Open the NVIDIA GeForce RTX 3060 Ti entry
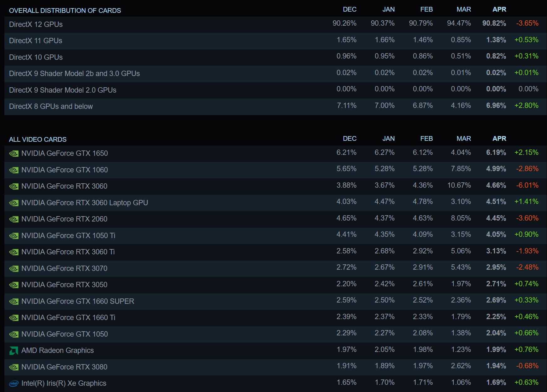Viewport: 547px width, 392px height. (68, 252)
